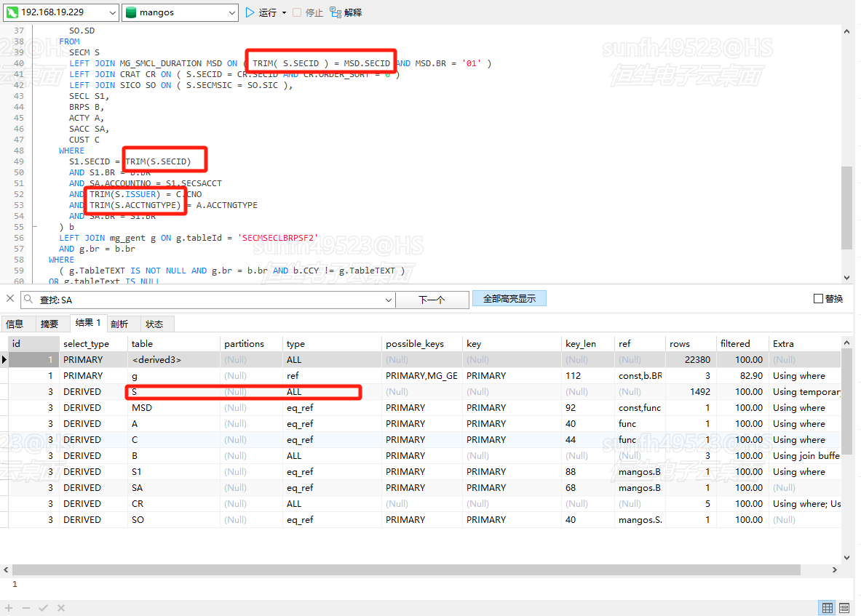This screenshot has width=861, height=616.
Task: Click the Stop (停止) button
Action: click(x=308, y=12)
